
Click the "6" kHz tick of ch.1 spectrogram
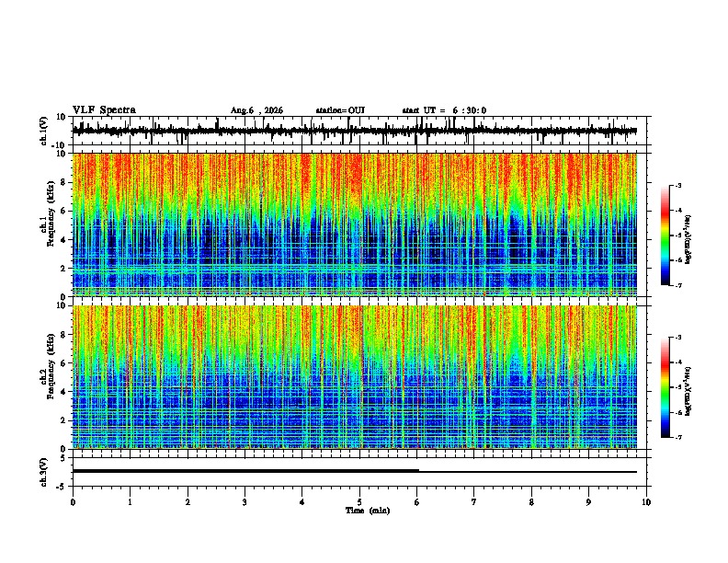pos(63,211)
